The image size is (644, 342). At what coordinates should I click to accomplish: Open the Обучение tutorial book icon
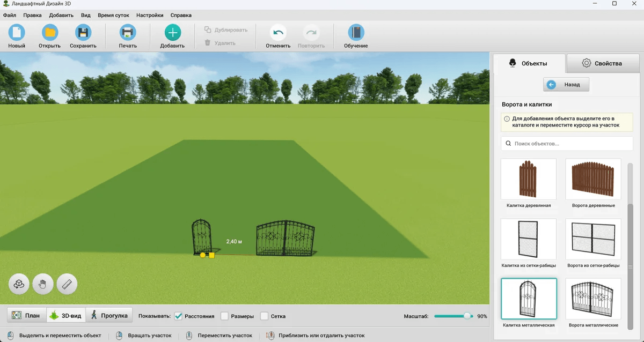356,33
